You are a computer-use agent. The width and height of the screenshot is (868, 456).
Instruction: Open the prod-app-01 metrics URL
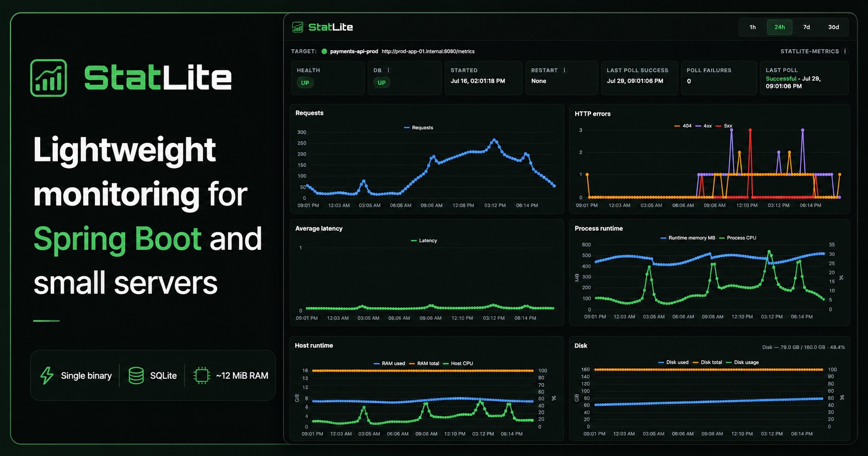pyautogui.click(x=428, y=51)
